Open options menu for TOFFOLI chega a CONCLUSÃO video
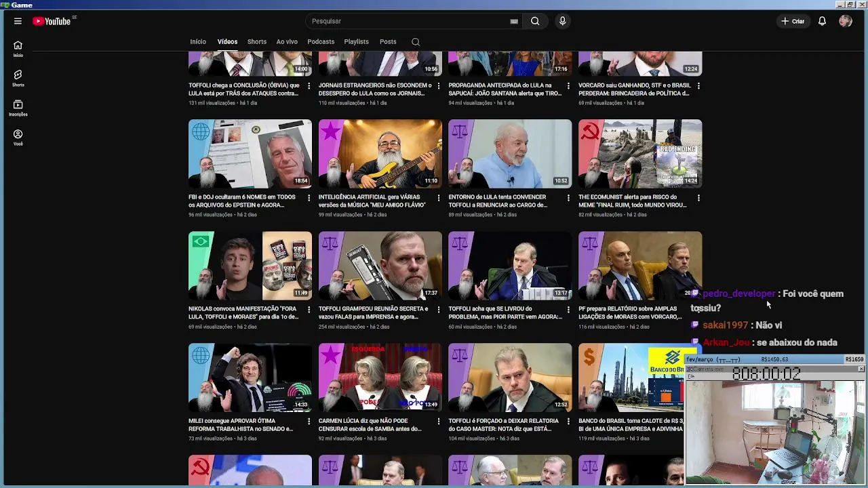This screenshot has width=868, height=488. click(x=309, y=86)
